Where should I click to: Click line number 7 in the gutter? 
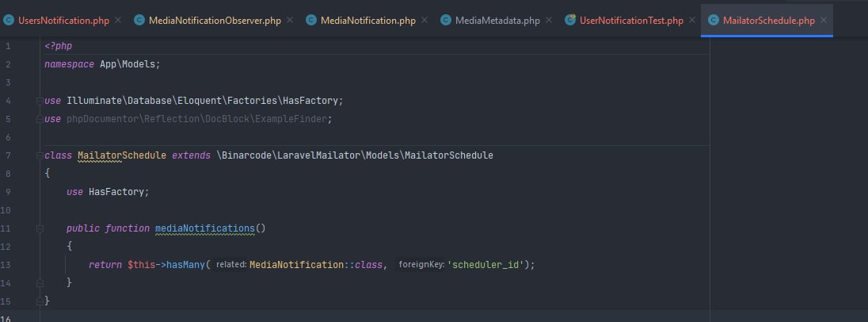pyautogui.click(x=8, y=155)
